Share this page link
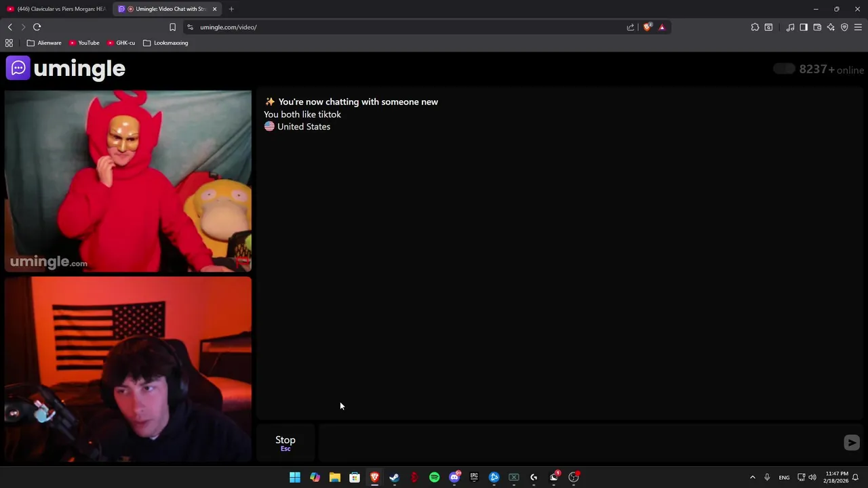Image resolution: width=868 pixels, height=488 pixels. tap(631, 27)
